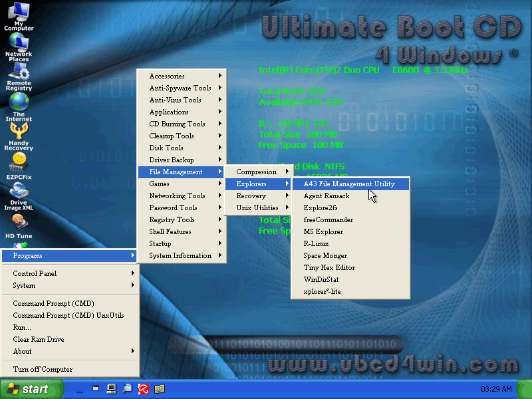Click the small window icon in the taskbar

[96, 389]
